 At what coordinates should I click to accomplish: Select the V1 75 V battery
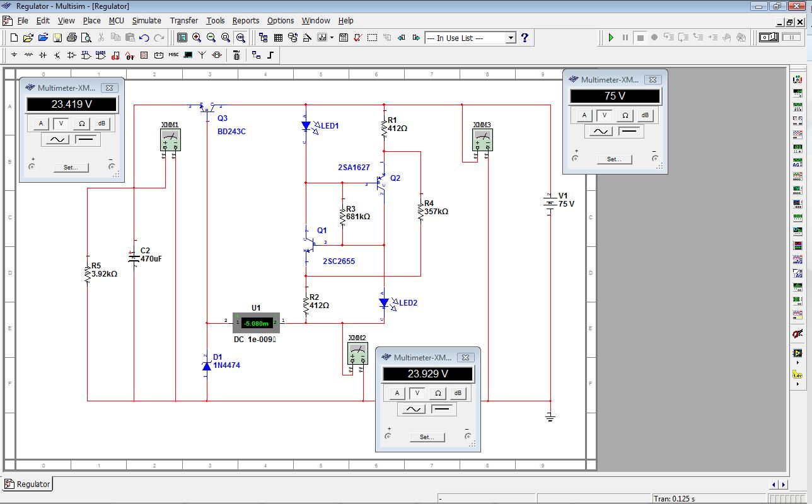550,203
